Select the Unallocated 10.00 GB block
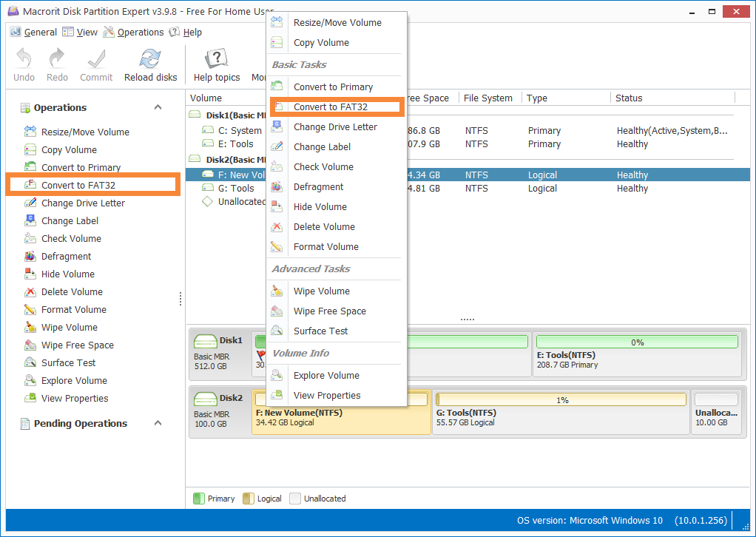The image size is (756, 537). tap(716, 412)
